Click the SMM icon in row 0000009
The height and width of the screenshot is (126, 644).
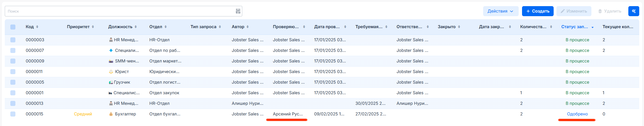click(111, 61)
